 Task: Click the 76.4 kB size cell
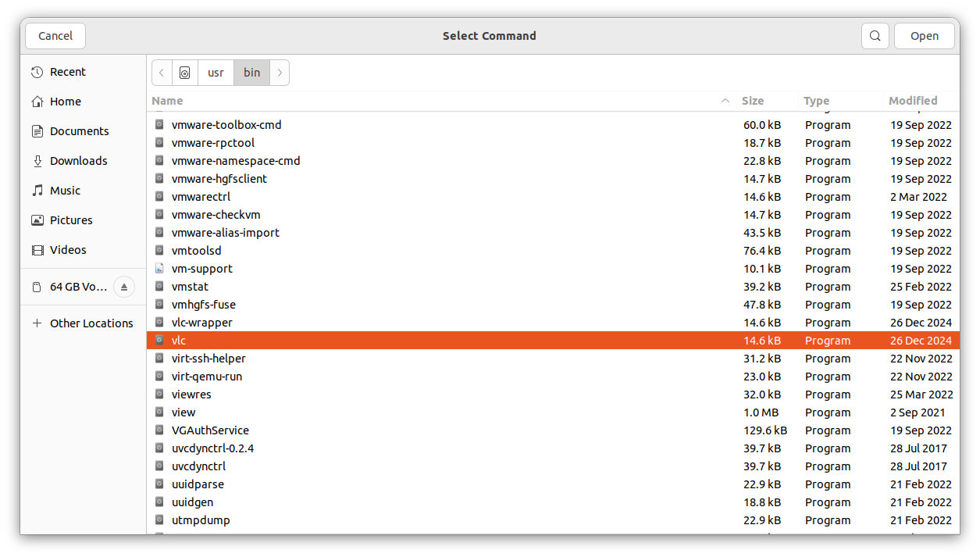point(762,251)
